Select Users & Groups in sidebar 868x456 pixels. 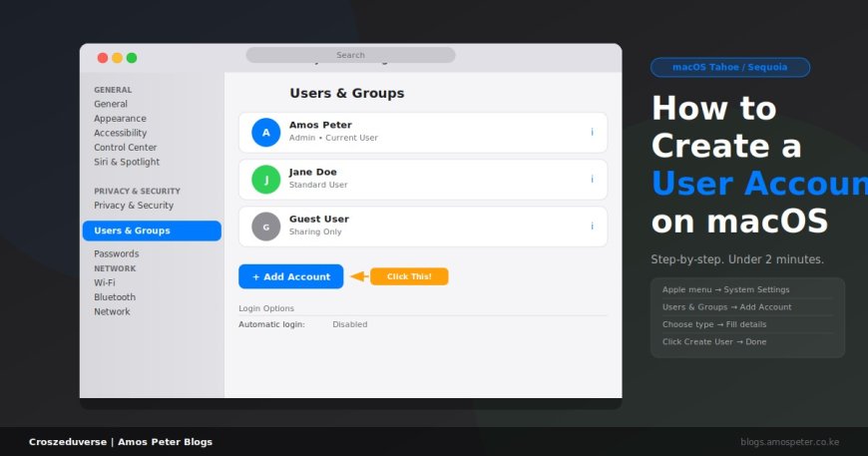coord(152,230)
